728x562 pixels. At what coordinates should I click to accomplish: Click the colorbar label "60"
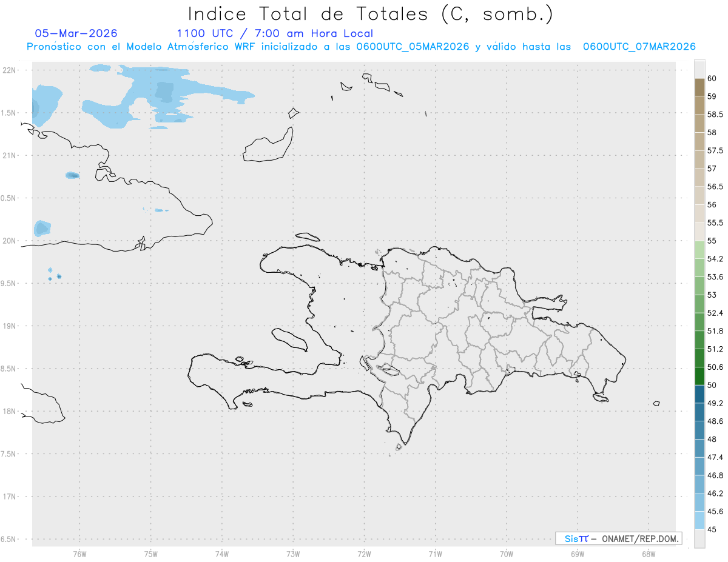click(x=712, y=78)
